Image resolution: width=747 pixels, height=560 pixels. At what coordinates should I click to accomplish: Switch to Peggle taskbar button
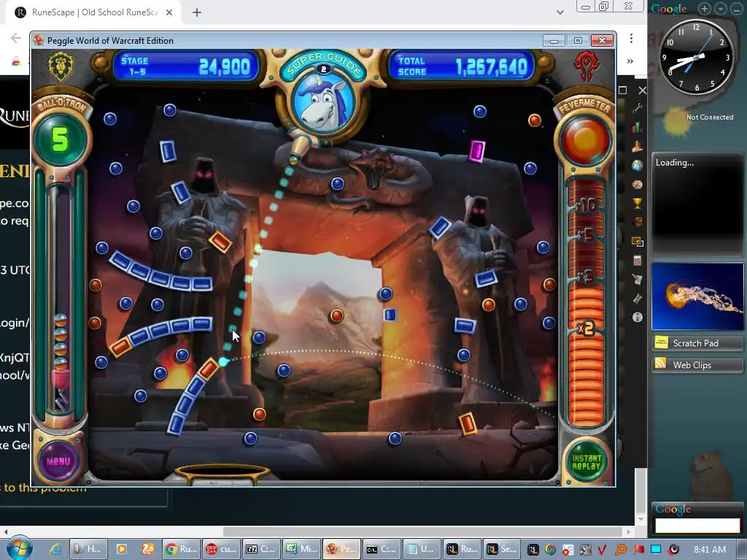click(341, 549)
